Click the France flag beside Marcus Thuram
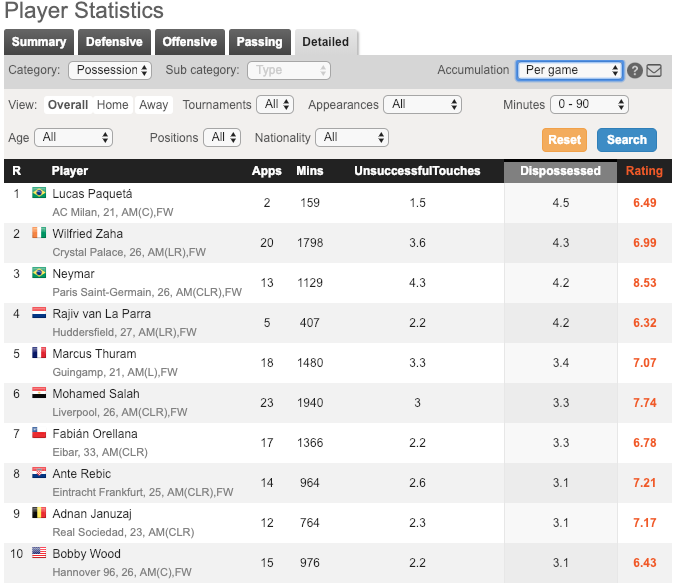 [39, 353]
